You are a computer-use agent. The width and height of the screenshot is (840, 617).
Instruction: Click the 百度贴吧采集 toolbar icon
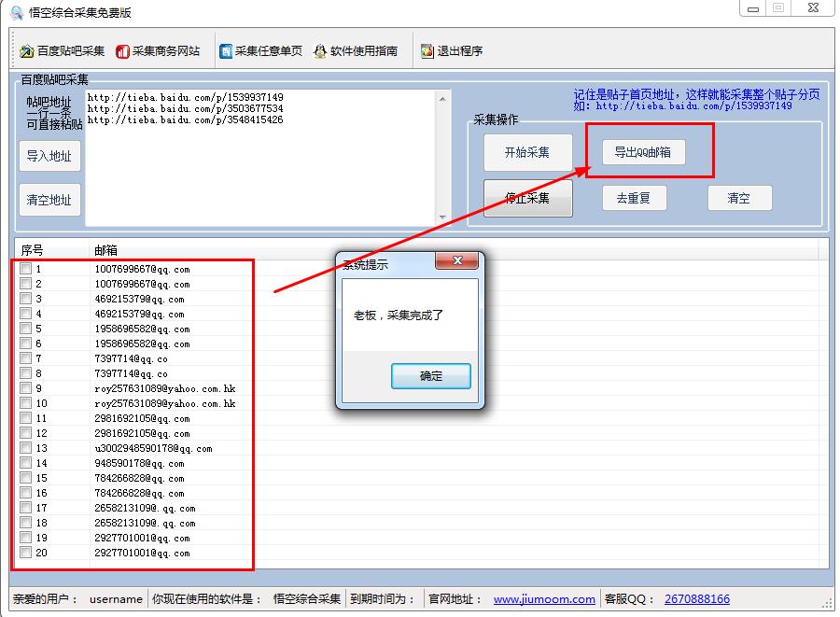point(27,51)
